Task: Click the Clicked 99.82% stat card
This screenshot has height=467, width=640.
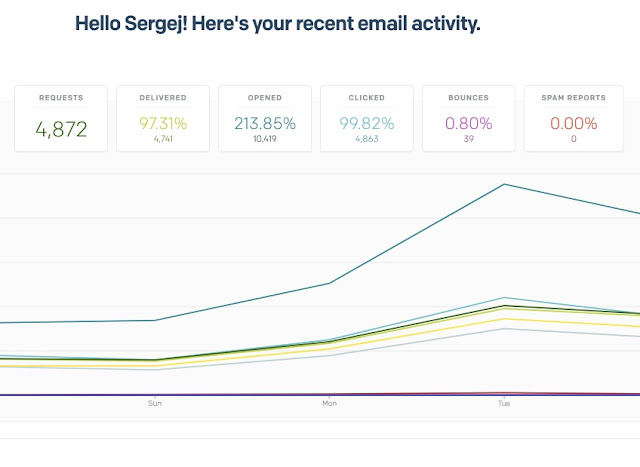Action: point(367,118)
